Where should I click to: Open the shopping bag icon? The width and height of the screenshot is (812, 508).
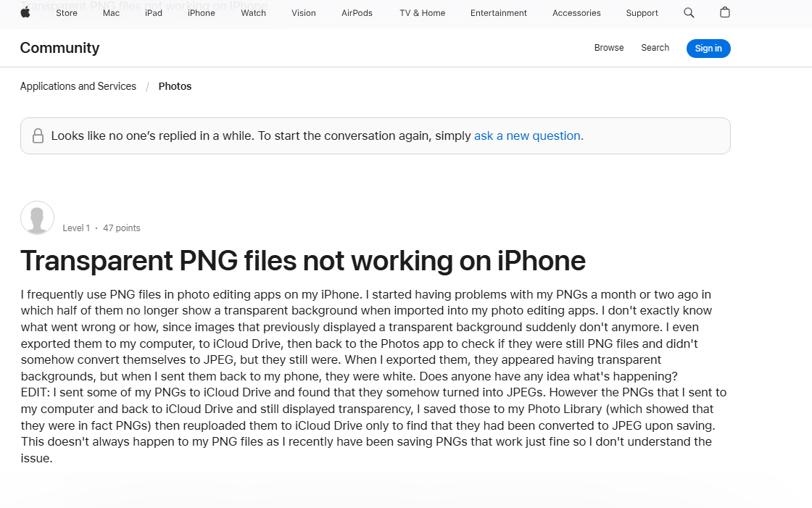click(x=725, y=12)
